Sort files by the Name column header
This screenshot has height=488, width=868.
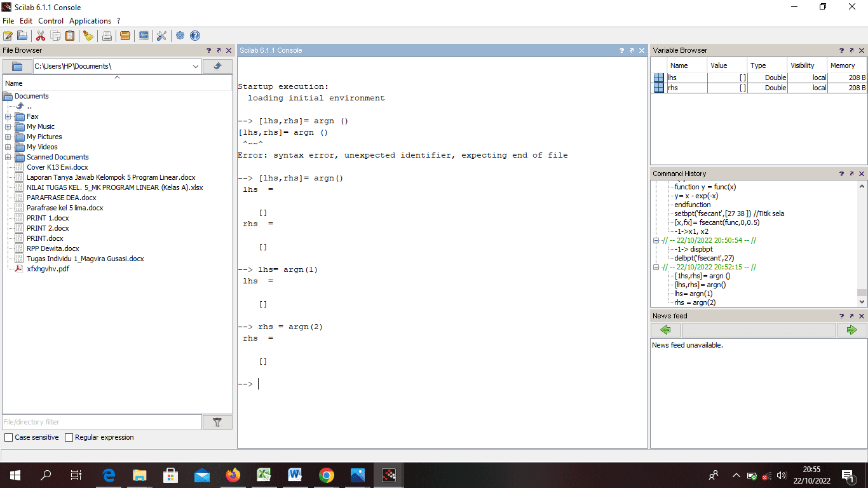point(118,83)
